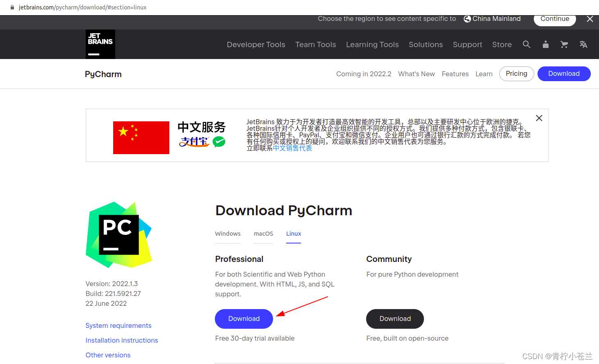599x364 pixels.
Task: Click the text For pure Python development
Action: pos(412,274)
